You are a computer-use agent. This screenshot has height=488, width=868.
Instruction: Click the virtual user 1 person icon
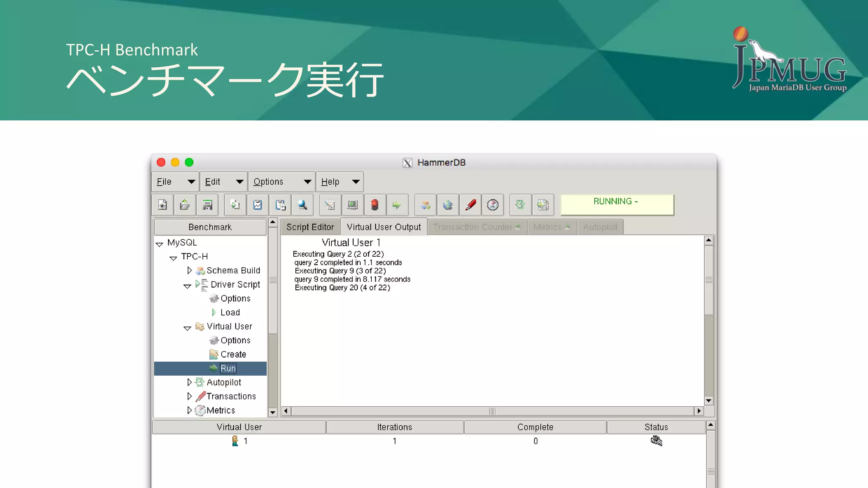tap(235, 441)
